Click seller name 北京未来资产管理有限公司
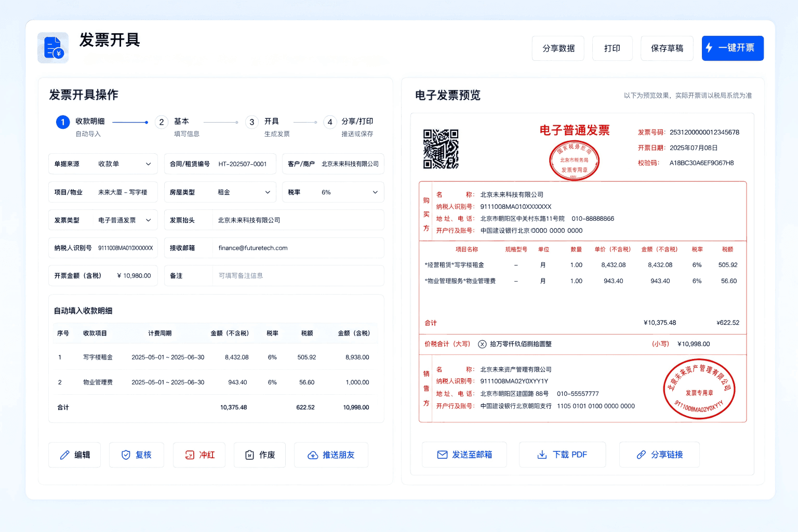The width and height of the screenshot is (798, 532). pos(516,369)
